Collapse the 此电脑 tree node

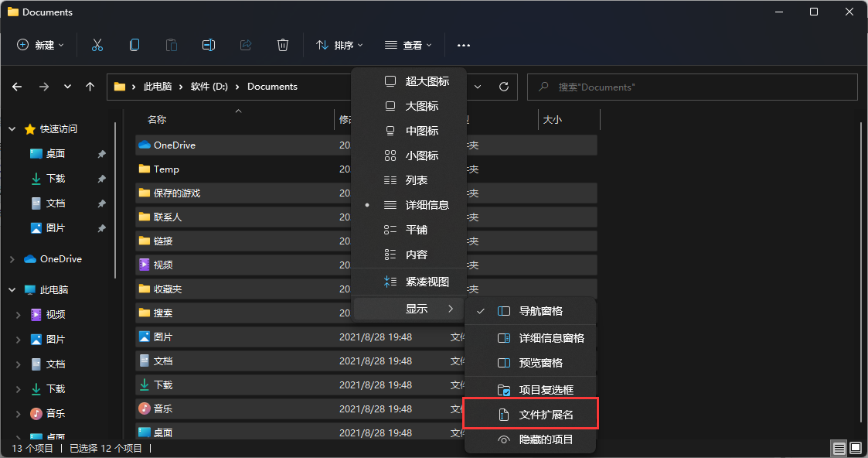click(x=12, y=289)
